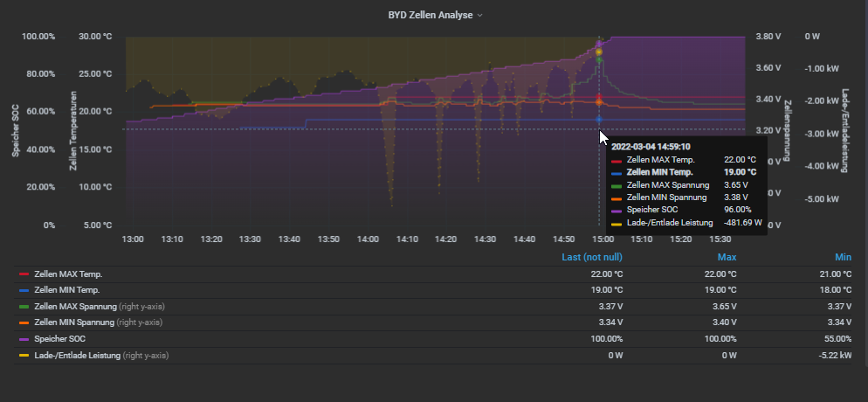Screen dimensions: 868x402
Task: Toggle Zellen MIN Temp. series in legend
Action: pos(67,290)
